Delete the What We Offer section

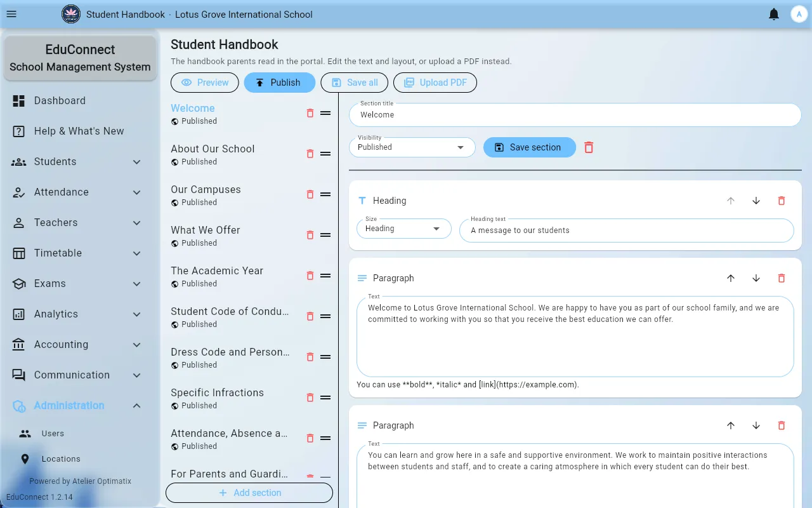tap(310, 235)
